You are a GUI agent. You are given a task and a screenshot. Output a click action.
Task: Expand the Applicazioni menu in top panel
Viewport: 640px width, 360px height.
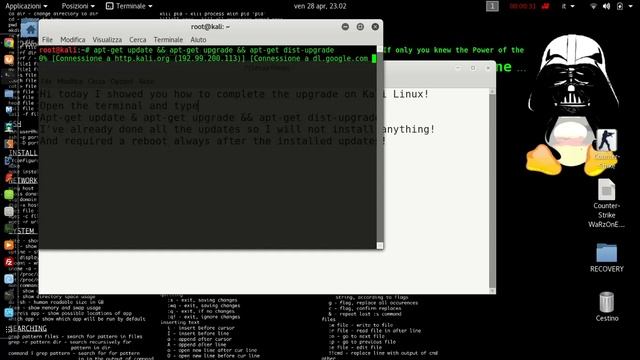(26, 6)
